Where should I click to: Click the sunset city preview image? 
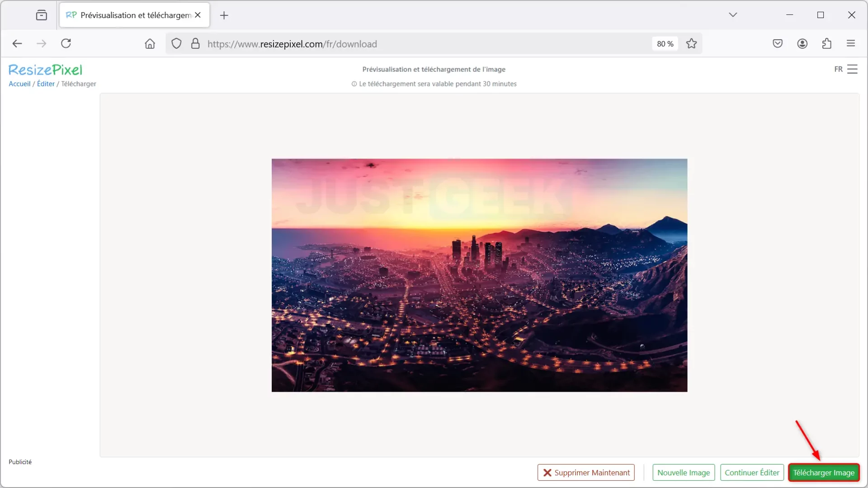pyautogui.click(x=479, y=275)
